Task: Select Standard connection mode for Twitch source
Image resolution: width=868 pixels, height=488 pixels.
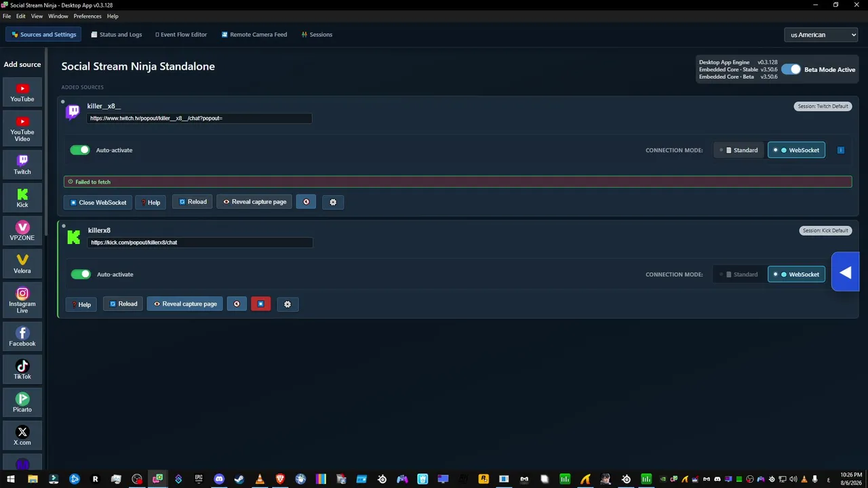Action: (x=740, y=150)
